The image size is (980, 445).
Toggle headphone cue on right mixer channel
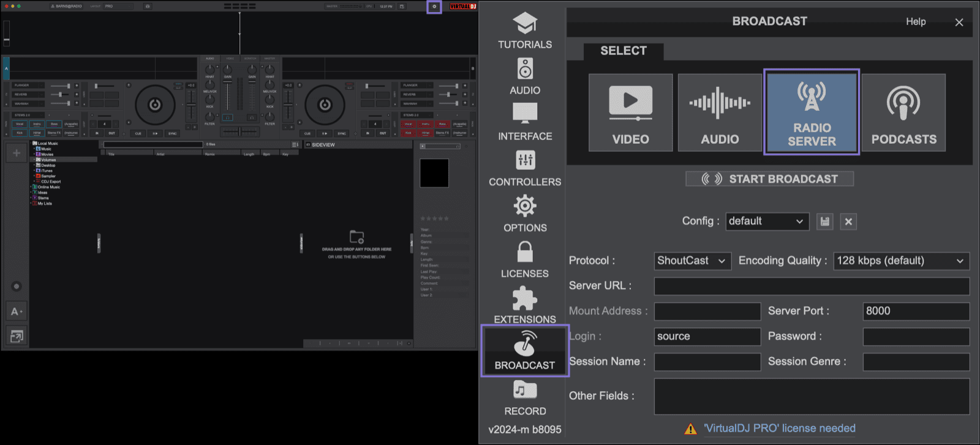pyautogui.click(x=252, y=118)
